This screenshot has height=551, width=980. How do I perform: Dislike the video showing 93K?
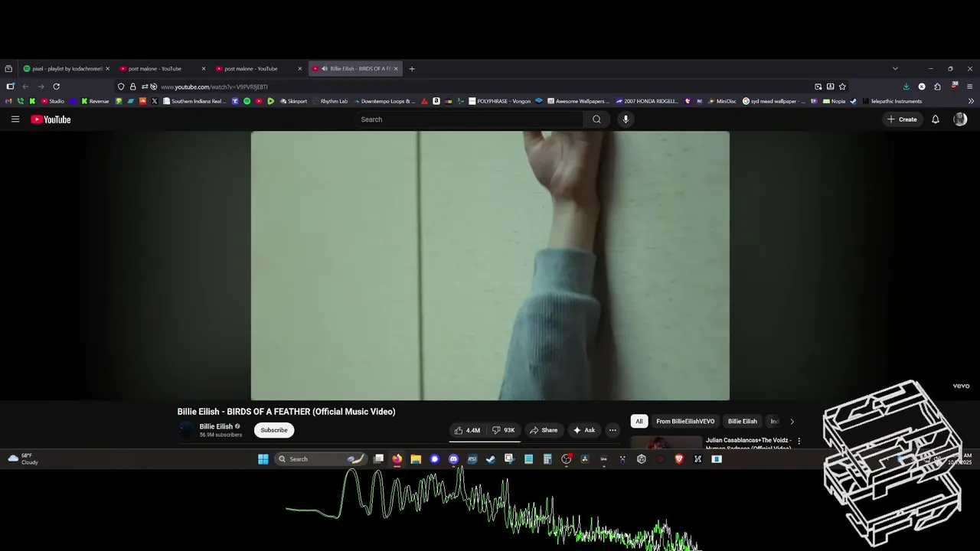tap(503, 430)
